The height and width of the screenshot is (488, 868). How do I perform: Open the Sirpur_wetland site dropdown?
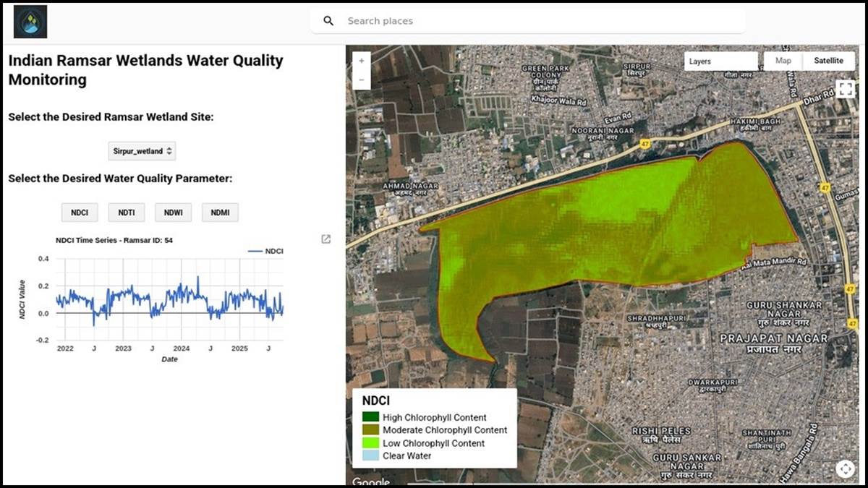click(142, 151)
